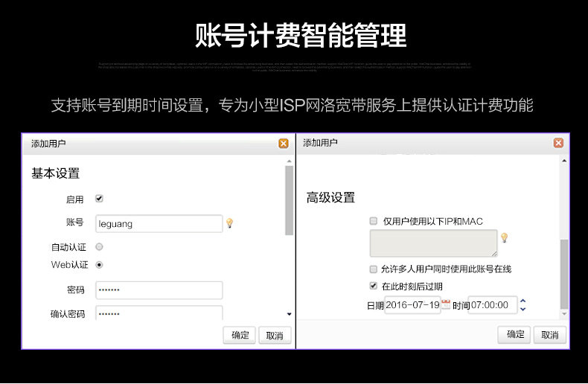Click the 基本设置 heading
Image resolution: width=588 pixels, height=384 pixels.
pos(56,173)
